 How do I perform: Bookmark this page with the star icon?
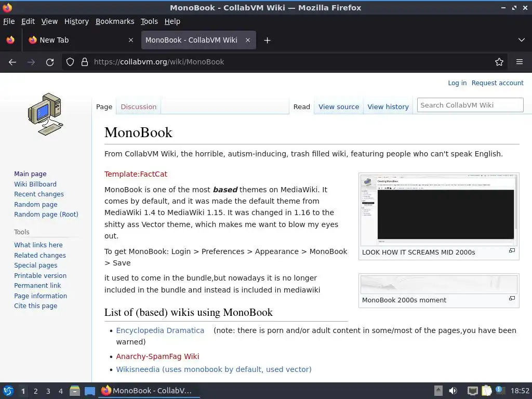499,62
